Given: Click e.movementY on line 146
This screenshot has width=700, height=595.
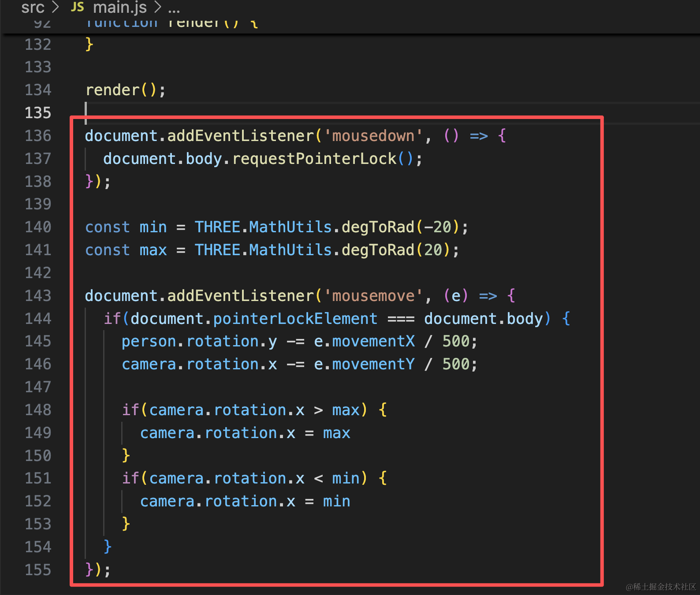Looking at the screenshot, I should coord(365,364).
